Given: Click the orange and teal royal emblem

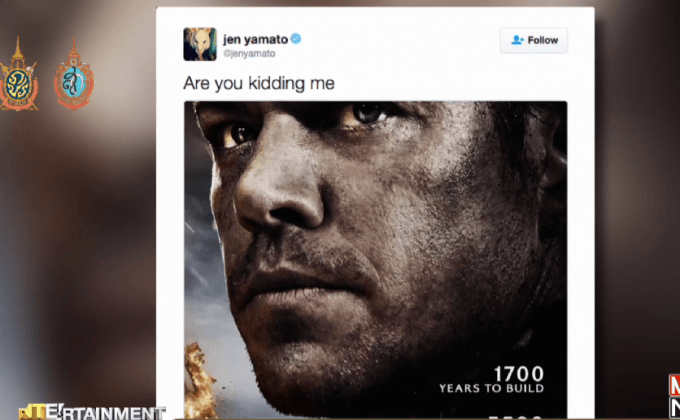Looking at the screenshot, I should pyautogui.click(x=74, y=74).
